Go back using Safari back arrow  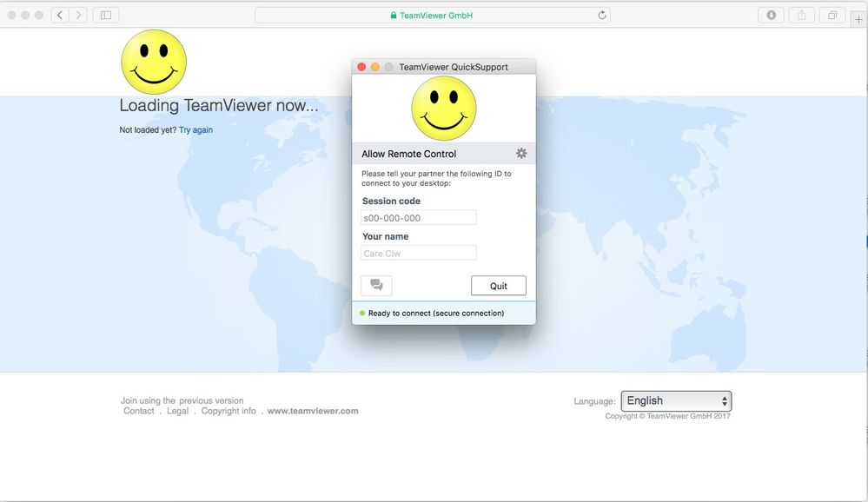pos(60,15)
